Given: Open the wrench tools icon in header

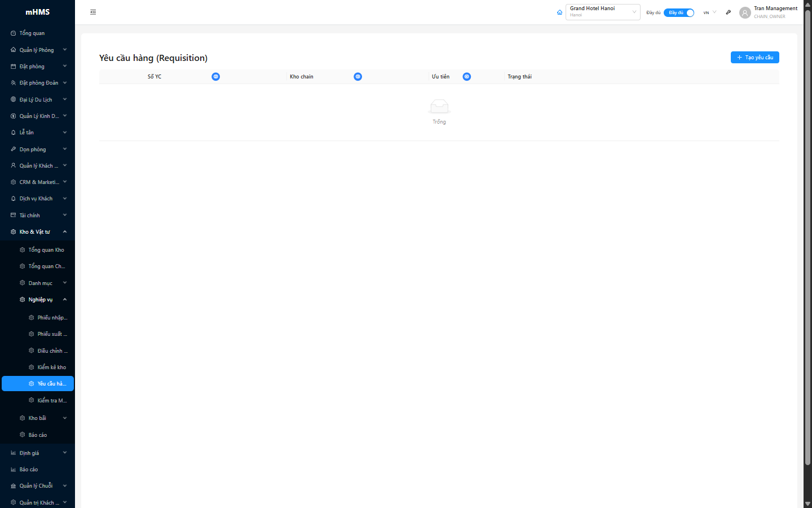Looking at the screenshot, I should coord(728,12).
